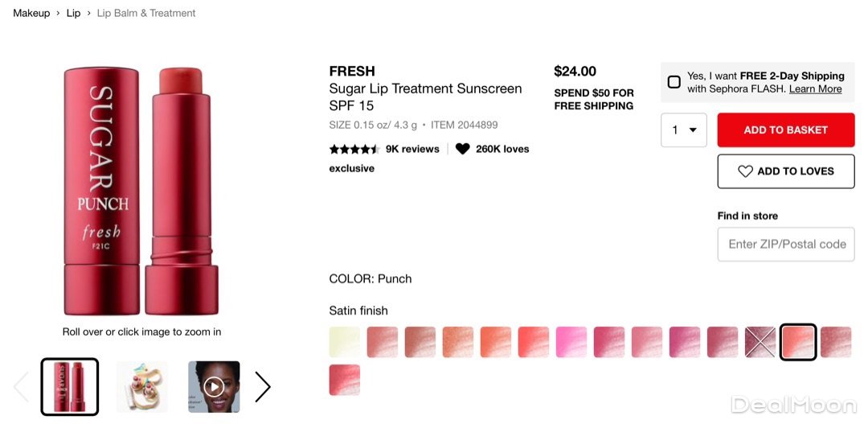The image size is (868, 424).
Task: Click next arrow in image carousel
Action: point(263,387)
